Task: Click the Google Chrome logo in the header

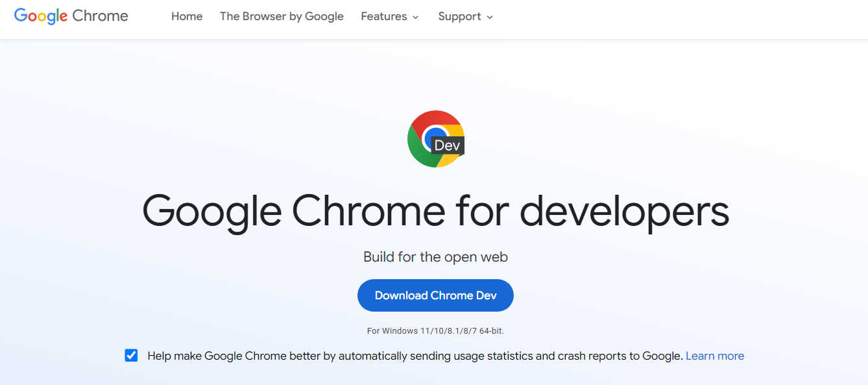Action: (x=70, y=16)
